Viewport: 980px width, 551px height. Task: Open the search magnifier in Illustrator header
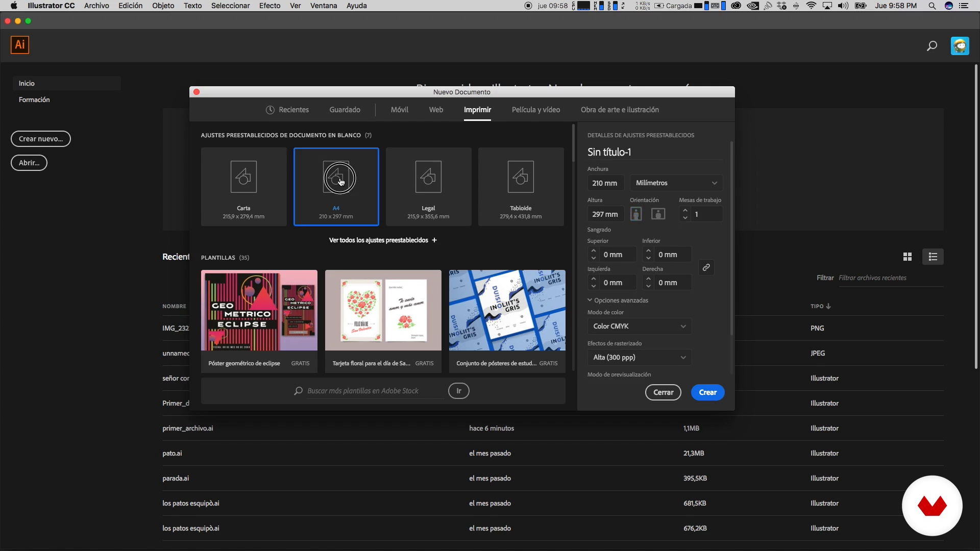pos(932,46)
